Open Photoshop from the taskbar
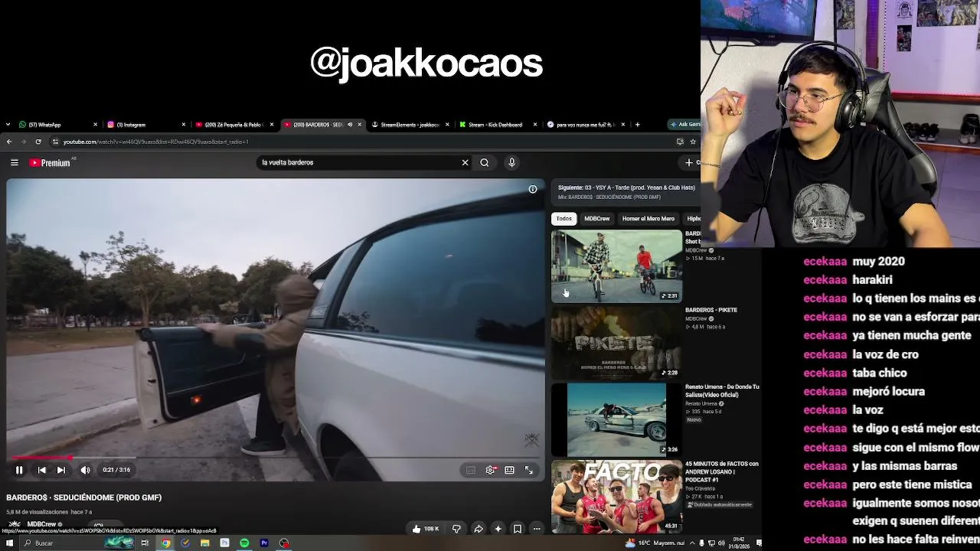This screenshot has height=551, width=980. (224, 543)
